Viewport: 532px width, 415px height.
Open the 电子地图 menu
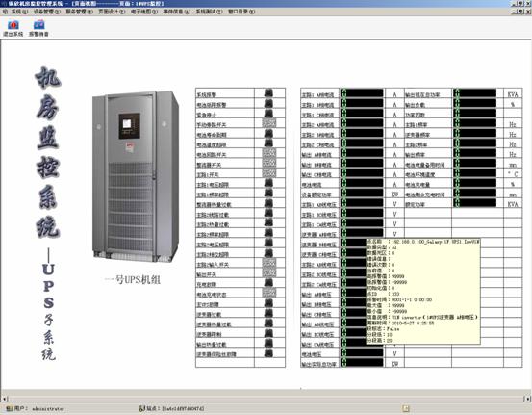144,12
